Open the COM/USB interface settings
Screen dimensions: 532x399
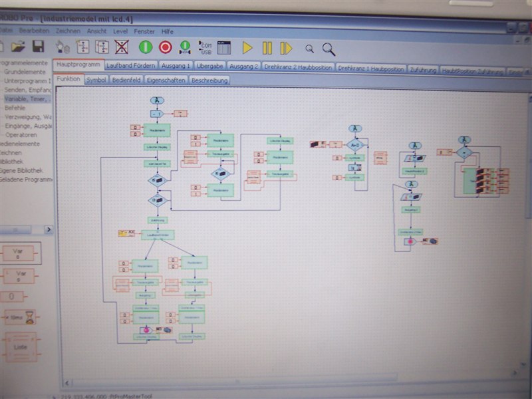pyautogui.click(x=205, y=48)
